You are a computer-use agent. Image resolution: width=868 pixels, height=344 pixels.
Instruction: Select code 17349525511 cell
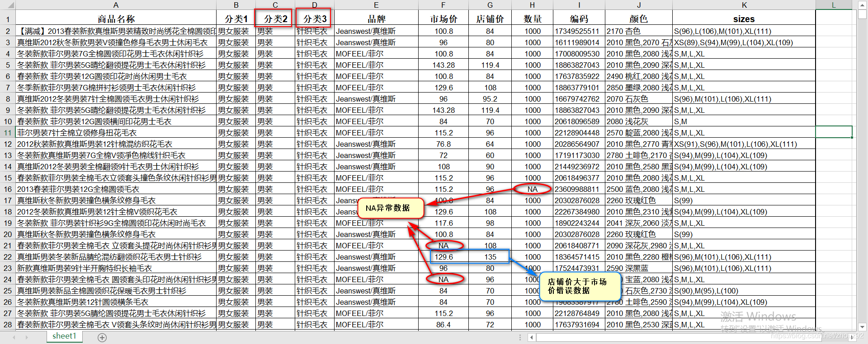point(579,31)
